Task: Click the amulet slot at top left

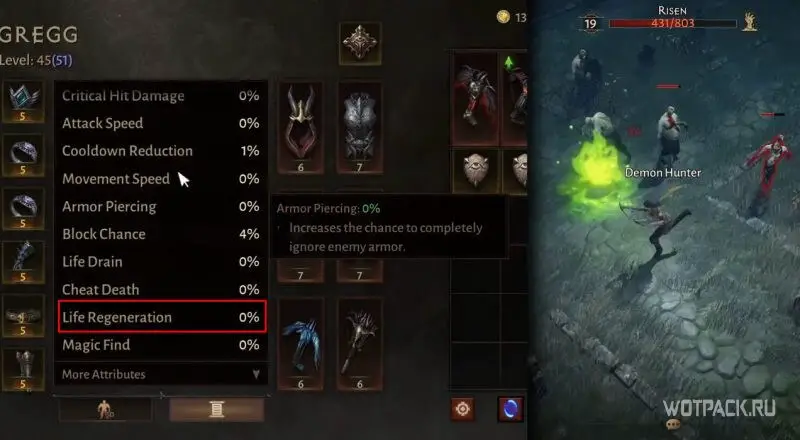Action: tap(23, 102)
